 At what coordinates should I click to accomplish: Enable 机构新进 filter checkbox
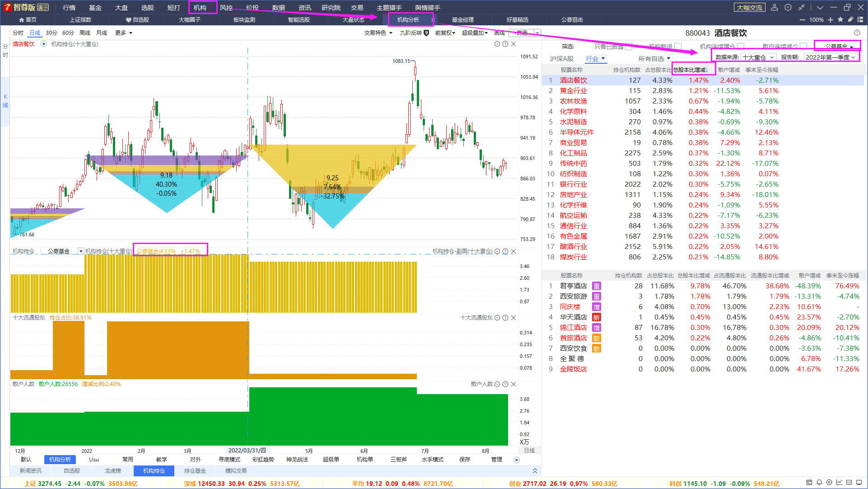(x=678, y=47)
